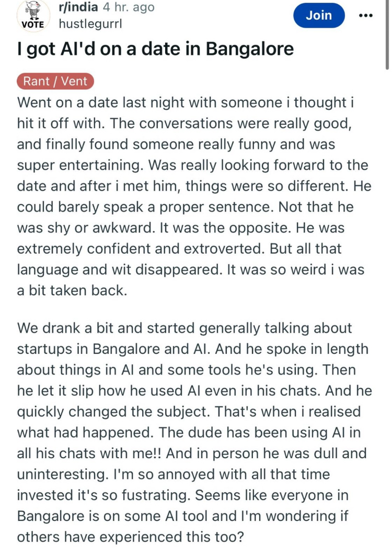Click the line starting 'startups in Bangalore and AI'

click(192, 349)
